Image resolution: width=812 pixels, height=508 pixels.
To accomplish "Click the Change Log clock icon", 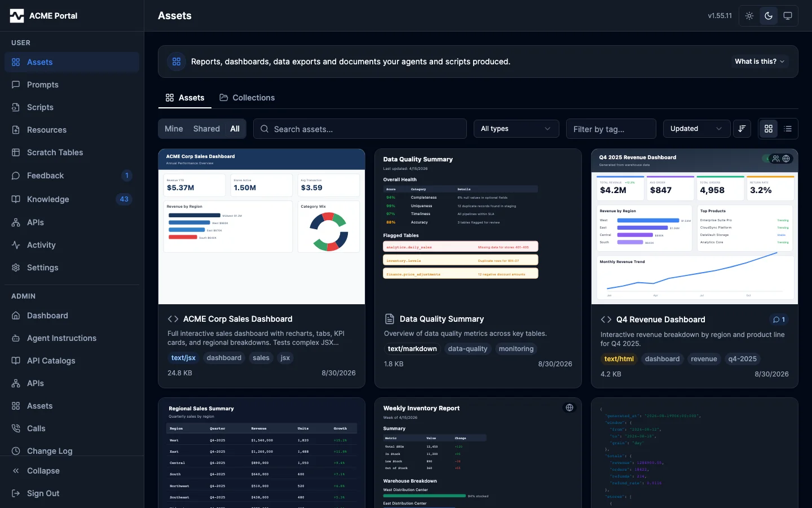I will tap(16, 451).
